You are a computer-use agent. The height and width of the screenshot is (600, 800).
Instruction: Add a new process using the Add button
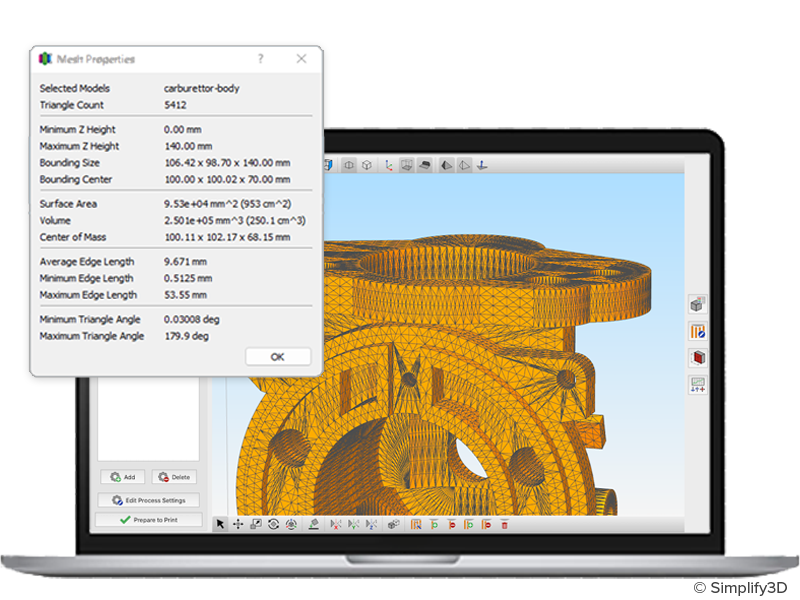(x=125, y=477)
